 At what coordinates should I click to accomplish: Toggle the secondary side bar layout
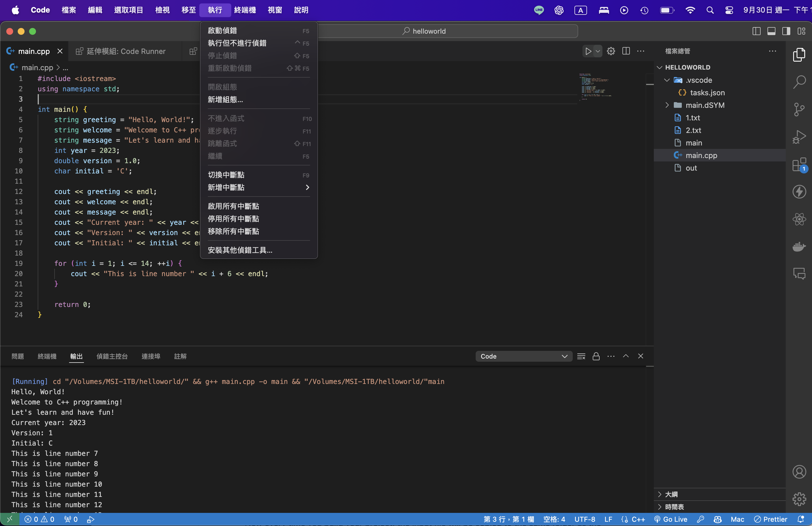[x=786, y=31]
